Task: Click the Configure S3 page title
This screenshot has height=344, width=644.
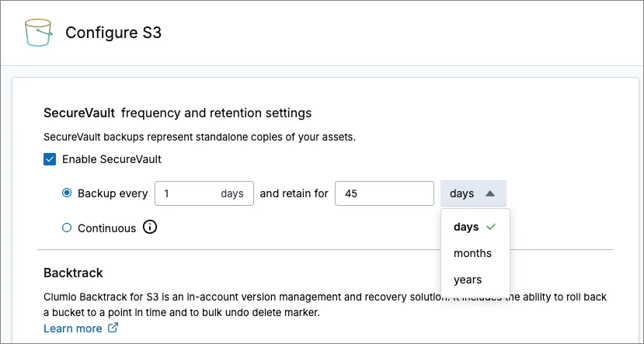Action: [x=113, y=33]
